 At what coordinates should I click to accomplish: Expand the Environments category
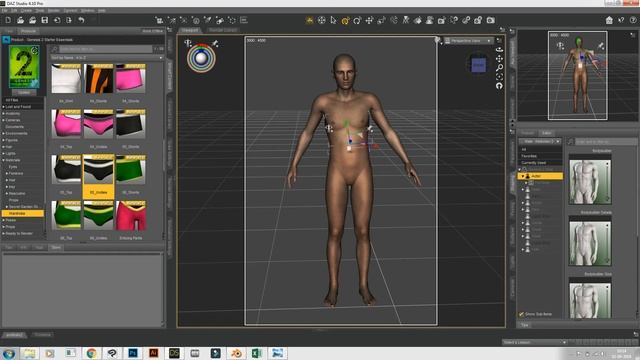coord(4,133)
